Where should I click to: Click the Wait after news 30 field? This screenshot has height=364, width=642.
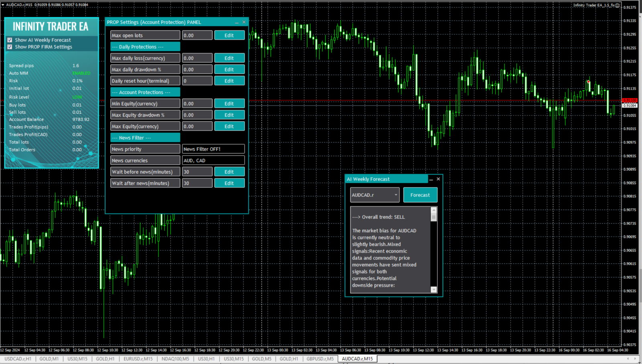tap(197, 183)
